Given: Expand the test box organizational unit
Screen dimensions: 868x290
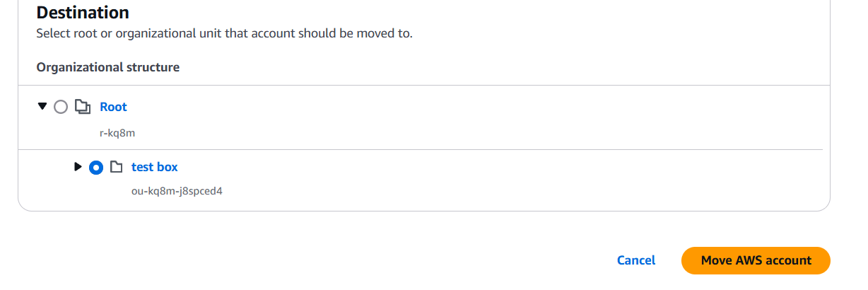Looking at the screenshot, I should [x=78, y=167].
